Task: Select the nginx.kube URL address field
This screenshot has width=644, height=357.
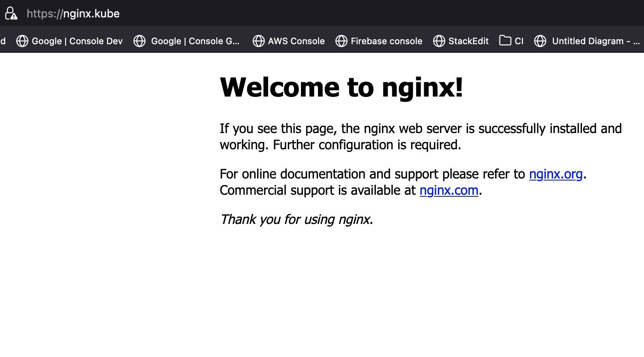Action: click(73, 13)
